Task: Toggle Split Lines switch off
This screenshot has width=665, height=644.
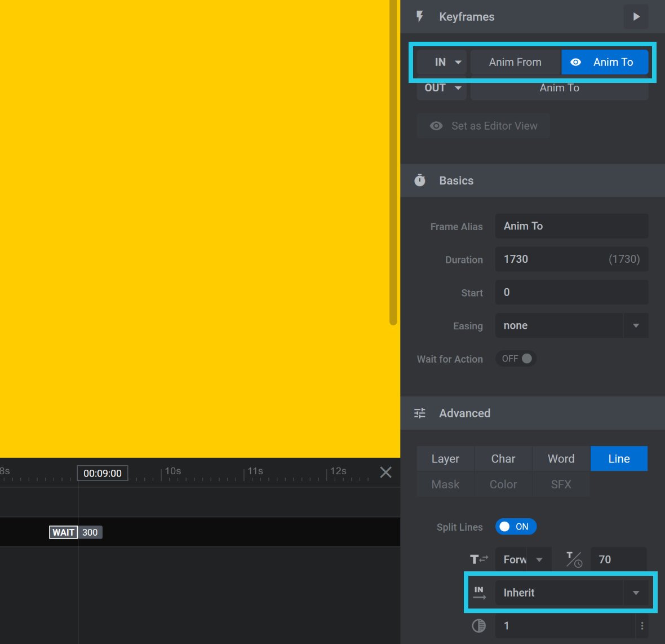Action: 516,527
